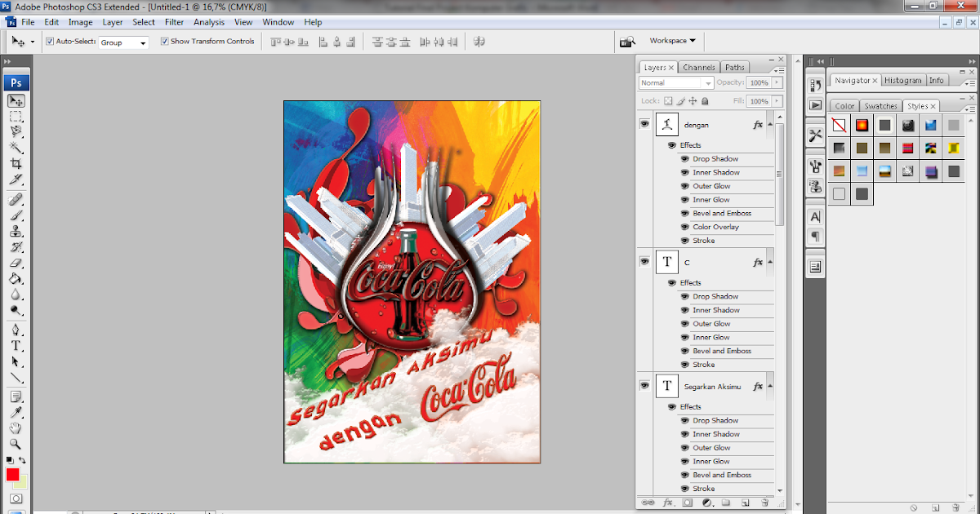This screenshot has width=980, height=514.
Task: Select the Line tool
Action: point(16,377)
